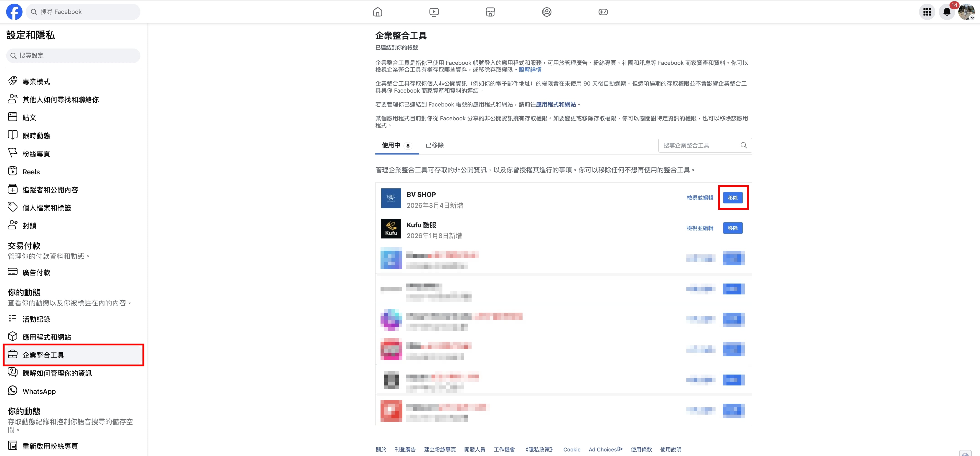Open the Video tab icon
Image resolution: width=980 pixels, height=456 pixels.
[434, 12]
